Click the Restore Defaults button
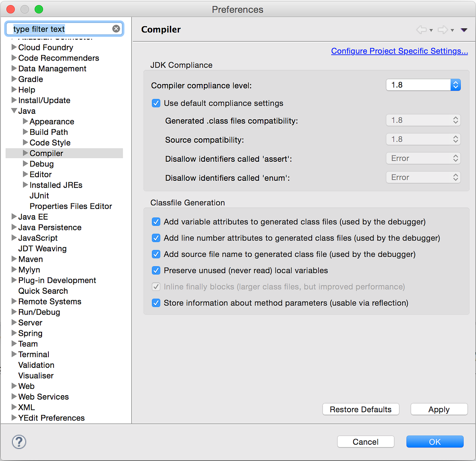This screenshot has height=461, width=476. (x=361, y=409)
